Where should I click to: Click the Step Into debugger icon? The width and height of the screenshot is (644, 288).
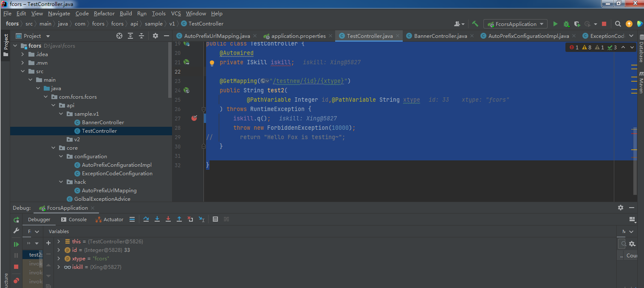(x=157, y=220)
